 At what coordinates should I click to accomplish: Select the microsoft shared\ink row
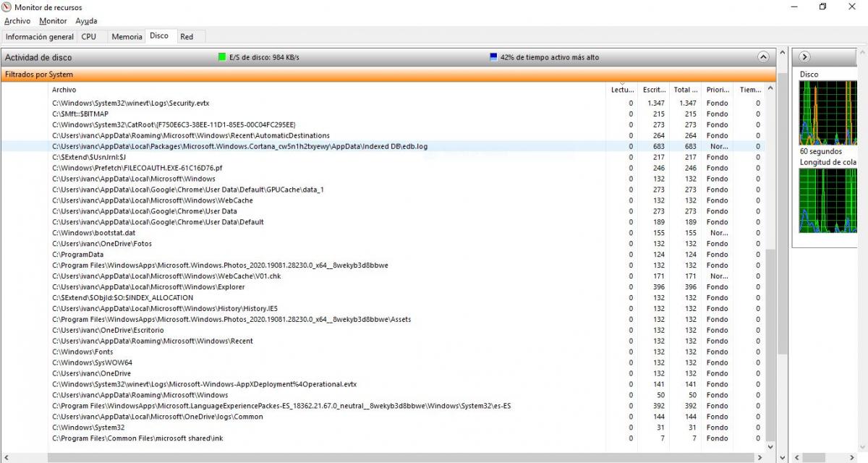tap(382, 438)
